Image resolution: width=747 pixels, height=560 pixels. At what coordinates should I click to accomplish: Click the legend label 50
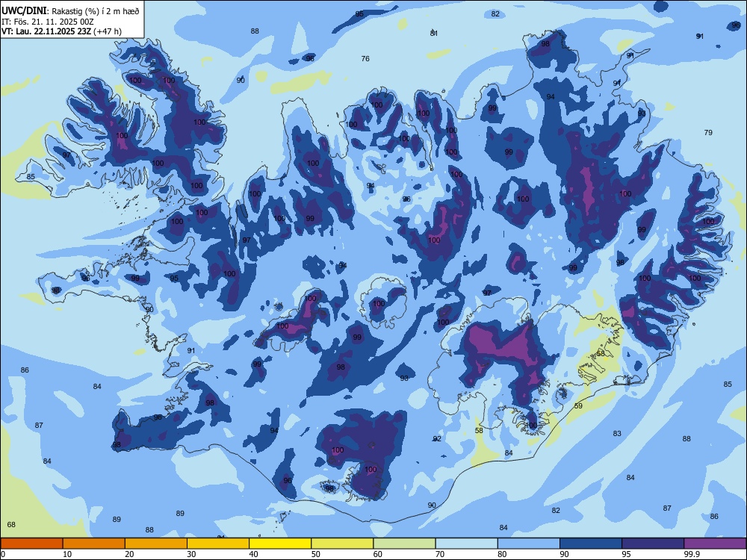tap(316, 554)
